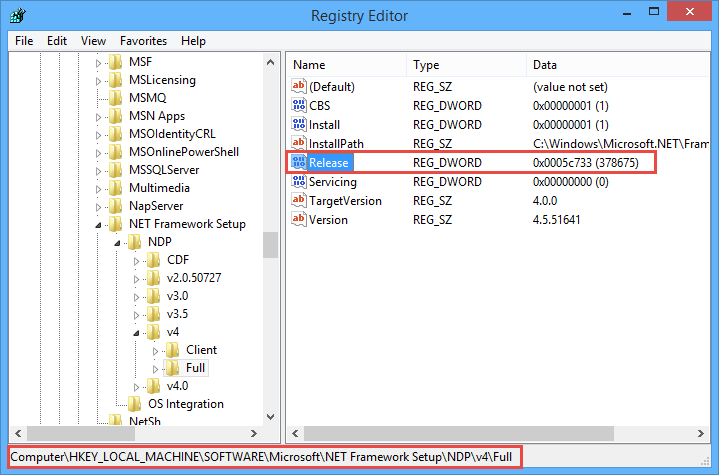This screenshot has height=475, width=719.
Task: Collapse the NDP tree node
Action: point(119,243)
